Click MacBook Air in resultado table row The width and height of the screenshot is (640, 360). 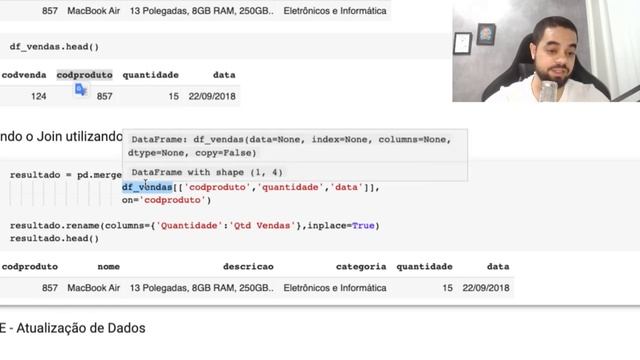pos(93,288)
